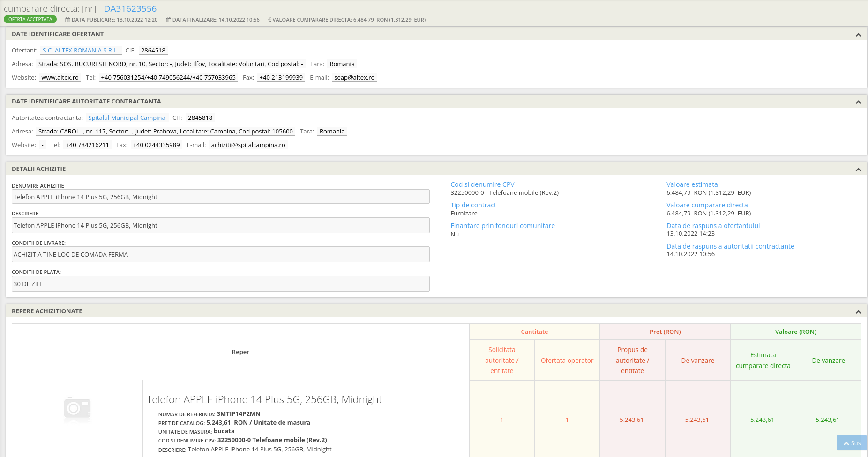Screen dimensions: 868x457
Task: Open S.C. ALTEX ROMANIA S.R.L. supplier link
Action: [81, 50]
